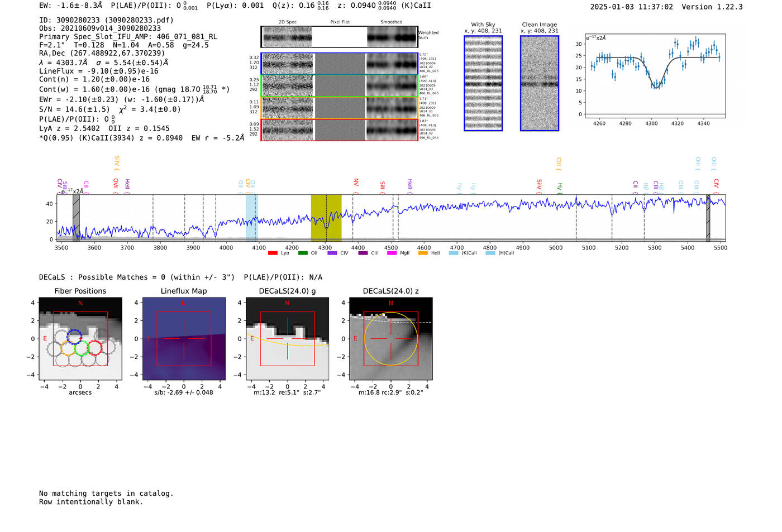
Task: Click the red SiII line marker
Action: pos(383,187)
